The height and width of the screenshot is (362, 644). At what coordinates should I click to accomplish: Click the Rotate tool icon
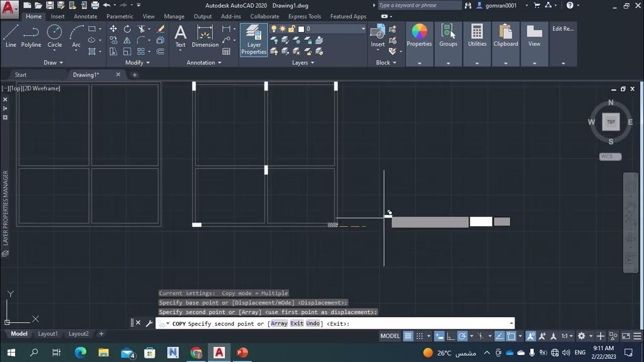tap(127, 29)
